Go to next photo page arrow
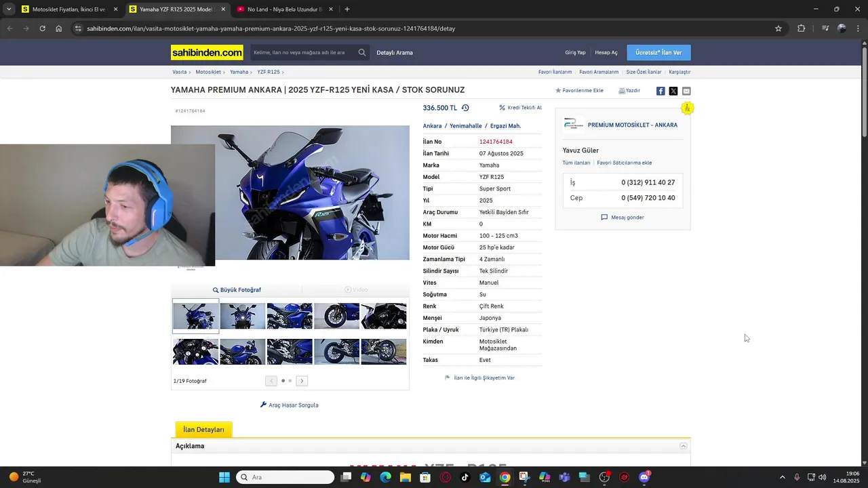The image size is (868, 488). point(302,381)
